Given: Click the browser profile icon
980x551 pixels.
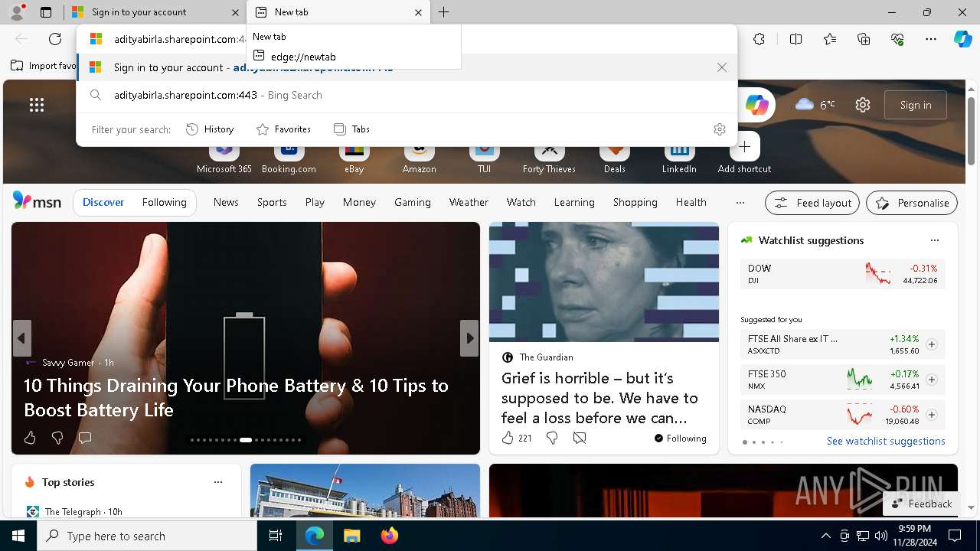Looking at the screenshot, I should click(16, 11).
